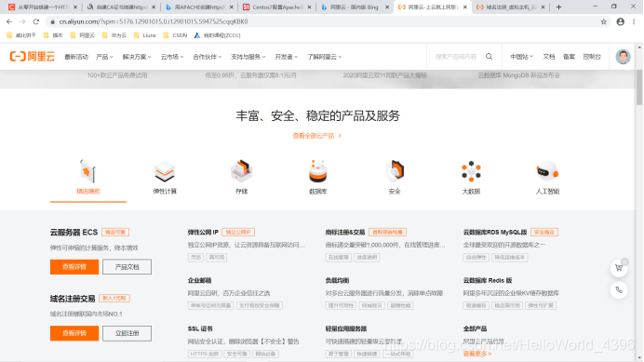Viewport: 644px width, 362px height.
Task: Open the 轻量应用服务器 product link
Action: 346,328
